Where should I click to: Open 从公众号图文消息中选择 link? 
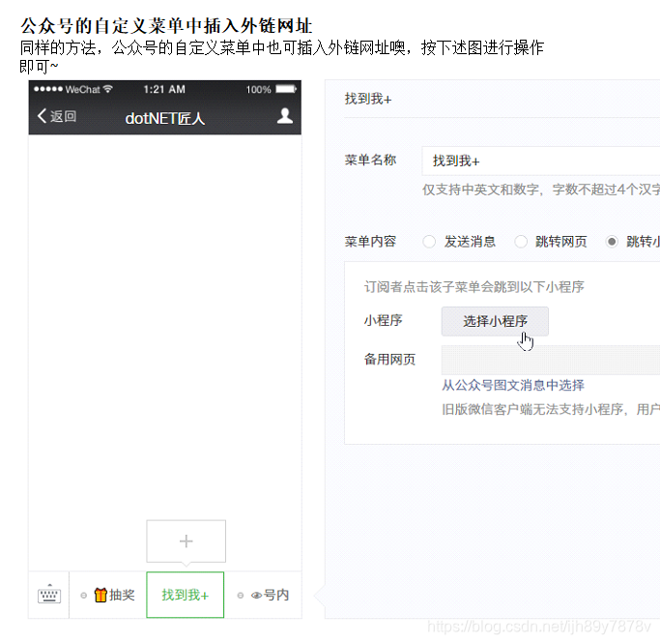click(513, 385)
